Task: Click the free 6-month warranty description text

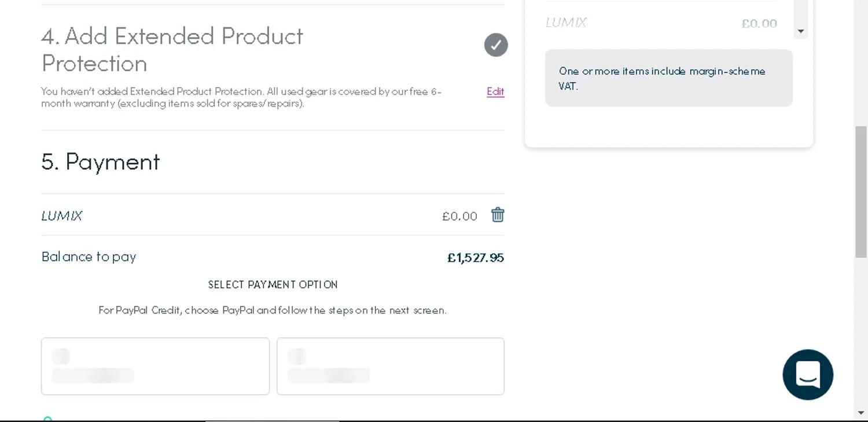Action: coord(241,97)
